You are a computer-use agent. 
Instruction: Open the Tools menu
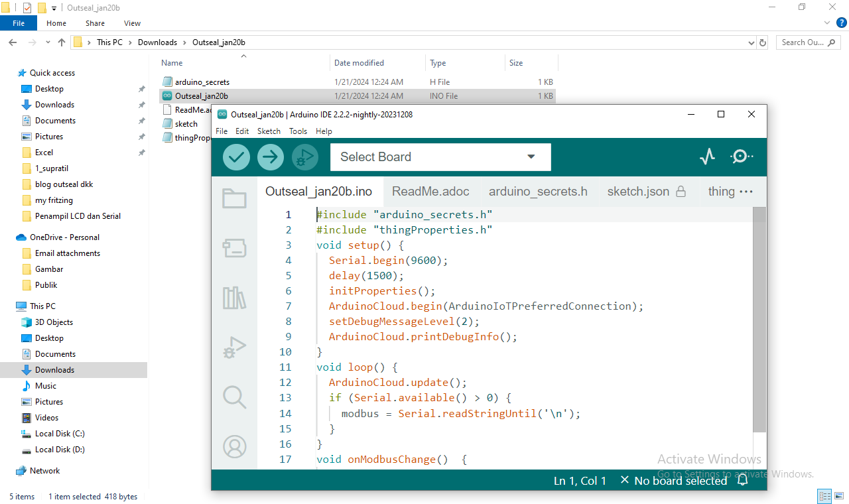coord(298,131)
